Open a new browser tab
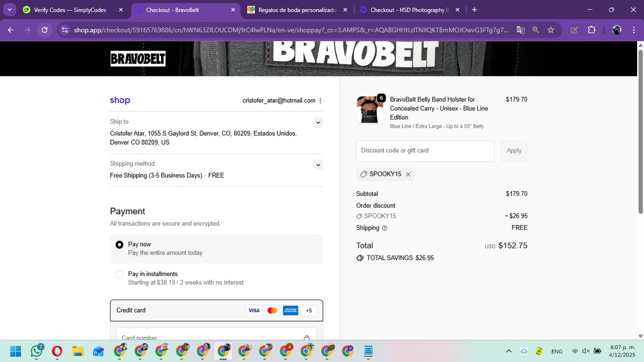644x362 pixels. point(474,10)
